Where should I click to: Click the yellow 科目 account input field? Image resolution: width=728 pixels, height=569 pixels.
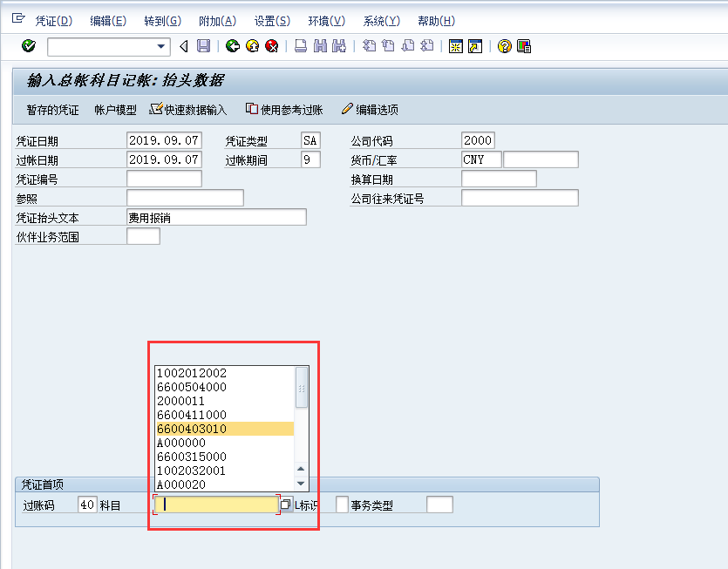[x=216, y=505]
